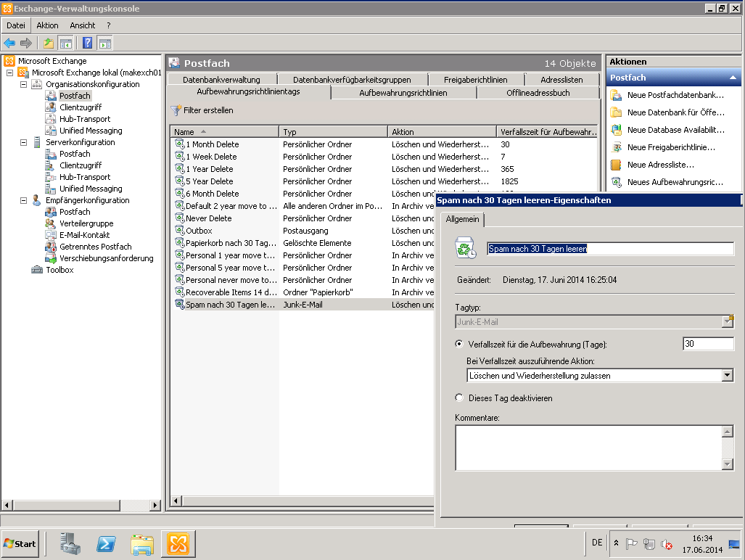Select Postfach under Organisationskonfiguration
745x560 pixels.
[75, 96]
